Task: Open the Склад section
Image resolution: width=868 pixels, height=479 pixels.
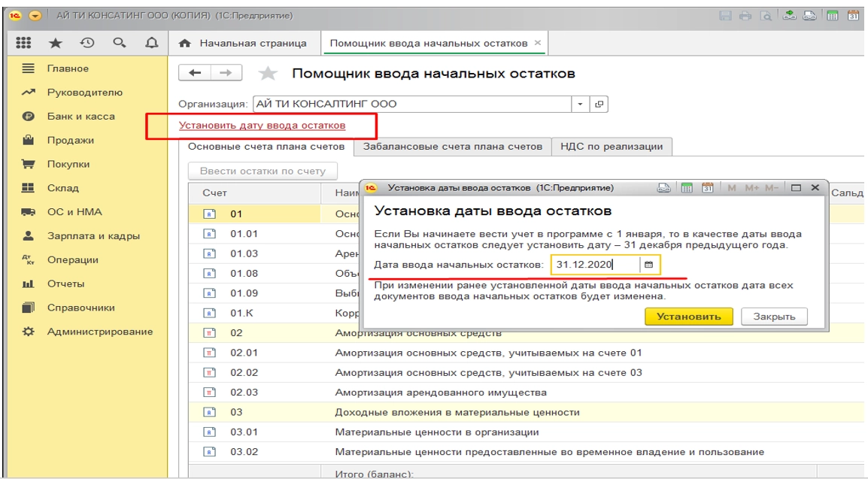Action: point(62,188)
